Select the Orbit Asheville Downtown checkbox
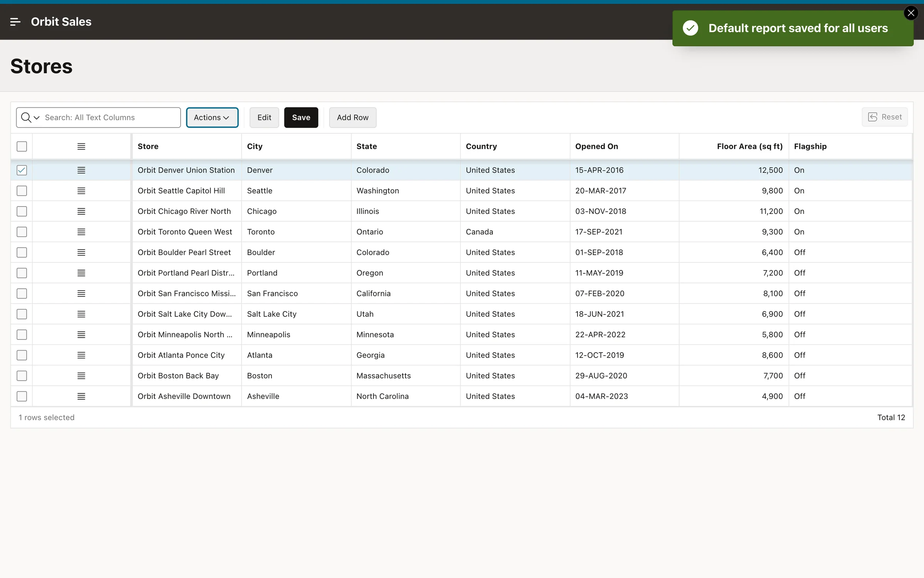Viewport: 924px width, 578px height. (22, 396)
